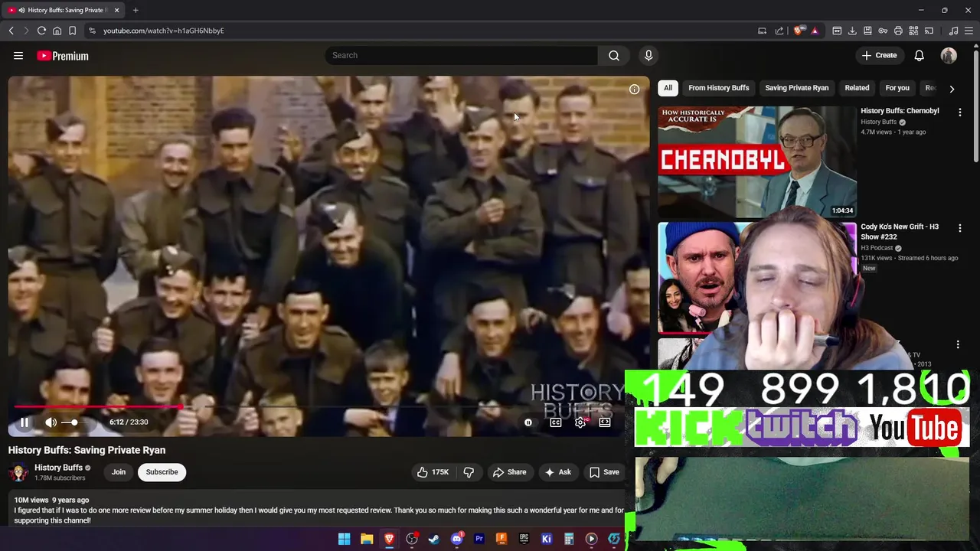The width and height of the screenshot is (980, 551).
Task: Open the History Buffs: Chernobyl thumbnail
Action: (757, 162)
